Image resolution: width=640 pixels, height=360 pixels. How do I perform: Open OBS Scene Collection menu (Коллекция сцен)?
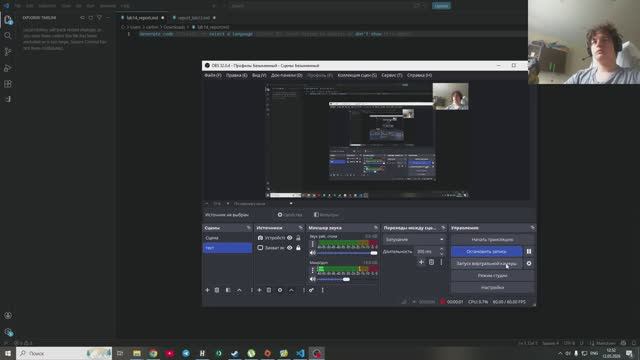(357, 75)
